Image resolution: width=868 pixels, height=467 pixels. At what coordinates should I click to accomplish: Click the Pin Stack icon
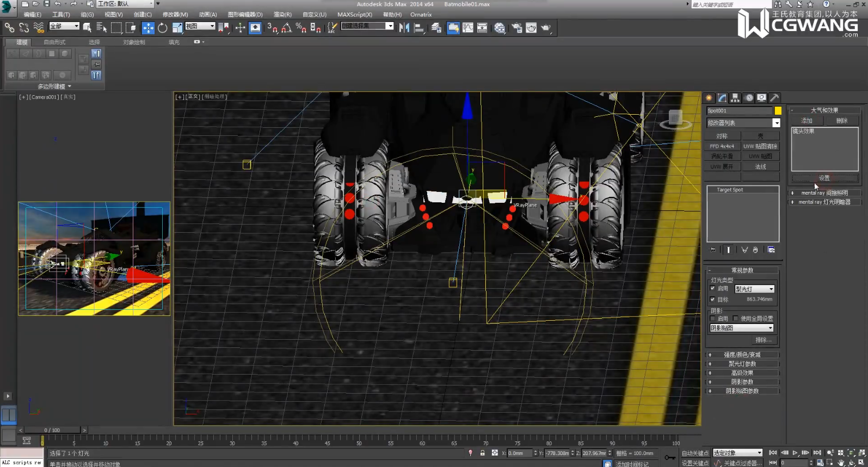tap(713, 250)
